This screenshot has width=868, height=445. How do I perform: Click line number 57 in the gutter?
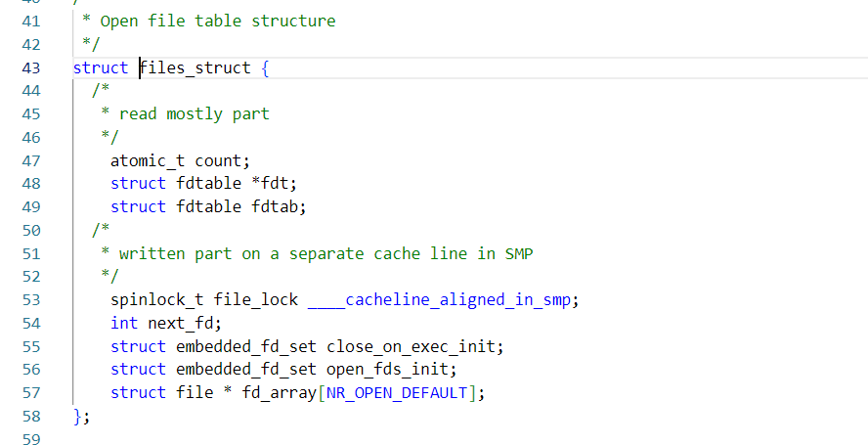tap(30, 392)
